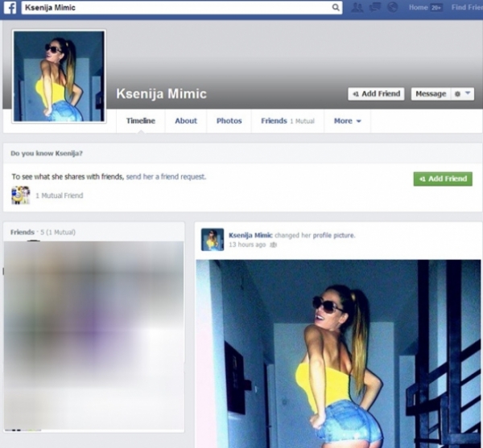Open the friend requests icon

tap(357, 7)
